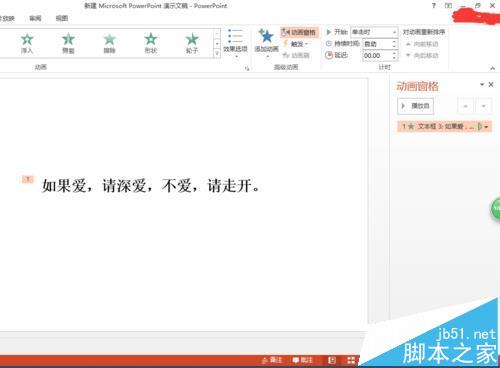Image resolution: width=500 pixels, height=368 pixels.
Task: Select the 轮子 wheel animation effect
Action: (192, 43)
